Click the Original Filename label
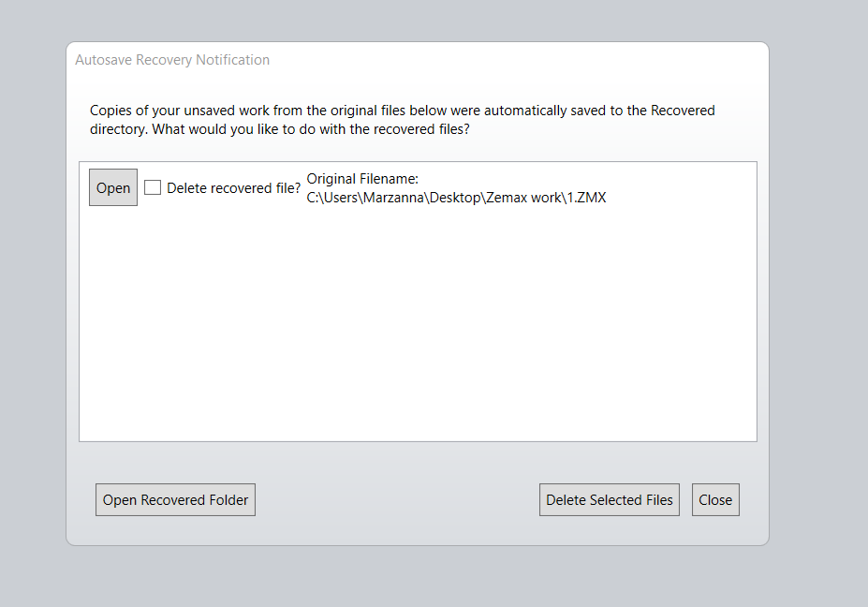The image size is (868, 607). point(362,179)
